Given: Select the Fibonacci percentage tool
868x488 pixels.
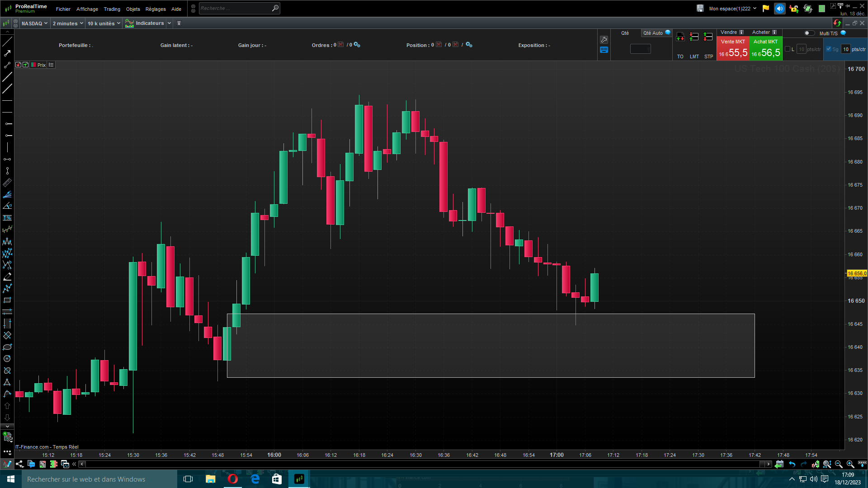Looking at the screenshot, I should (7, 218).
